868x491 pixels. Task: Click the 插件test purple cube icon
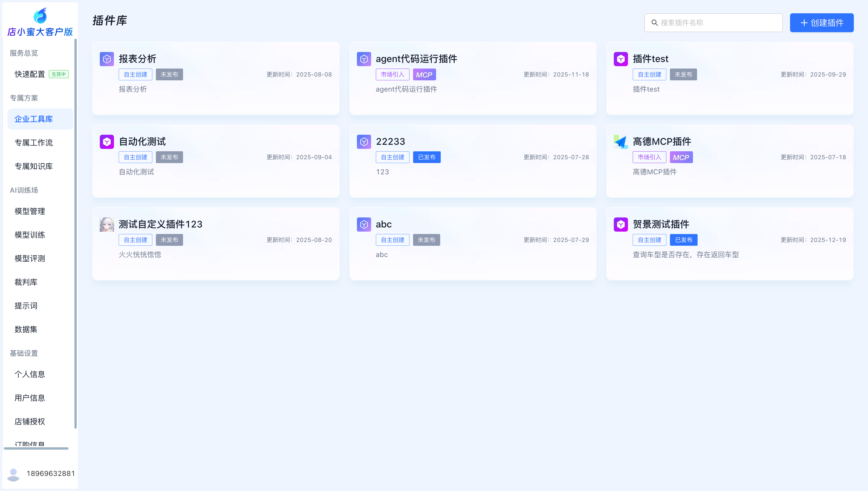pyautogui.click(x=621, y=59)
